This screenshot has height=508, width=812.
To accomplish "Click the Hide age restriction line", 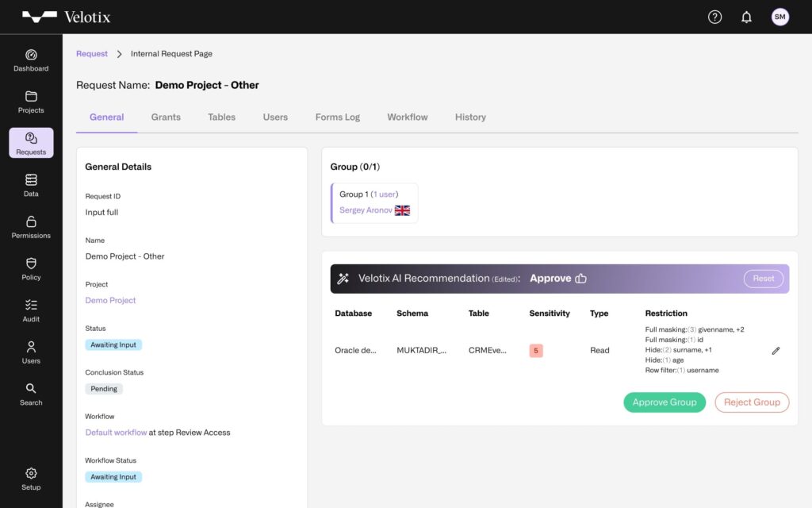I will (x=665, y=360).
